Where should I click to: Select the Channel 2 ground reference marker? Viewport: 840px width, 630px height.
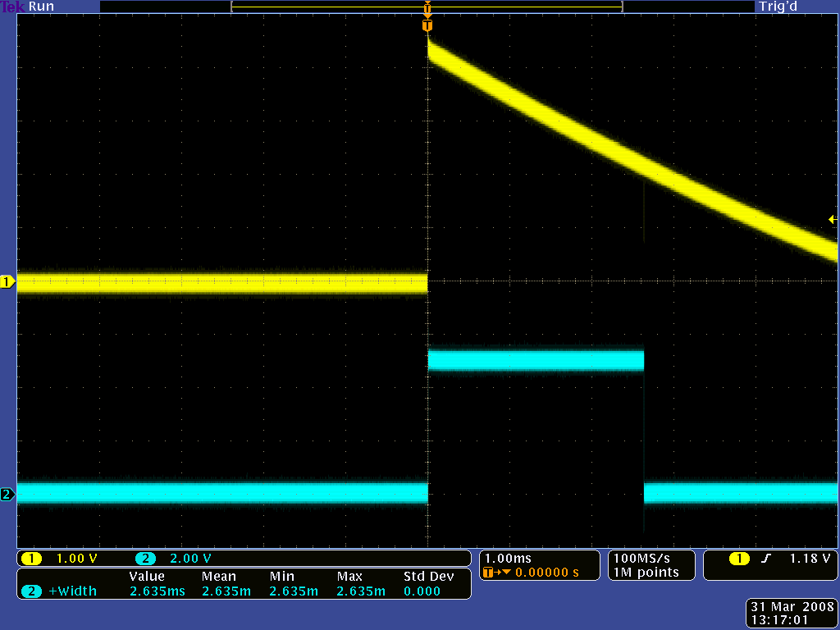(8, 494)
